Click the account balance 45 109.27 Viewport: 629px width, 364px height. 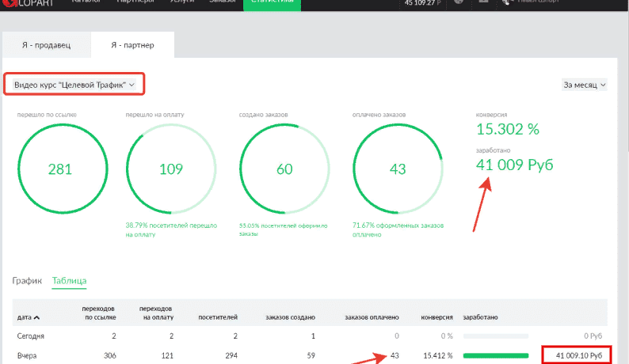click(x=422, y=3)
